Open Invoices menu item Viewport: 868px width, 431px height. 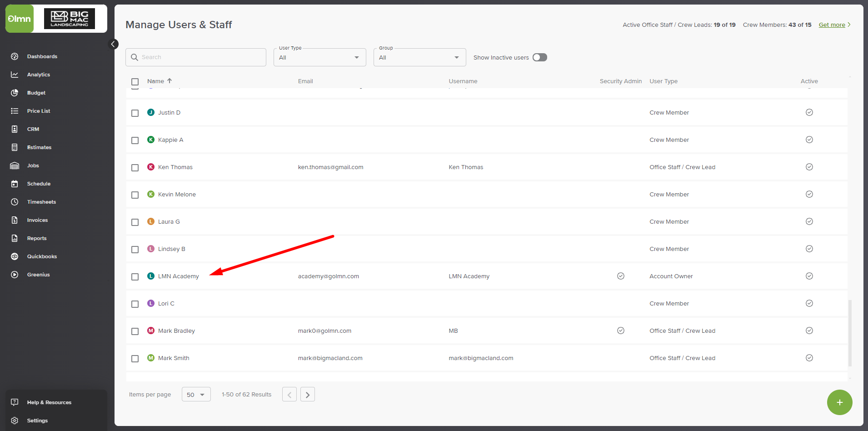point(37,220)
